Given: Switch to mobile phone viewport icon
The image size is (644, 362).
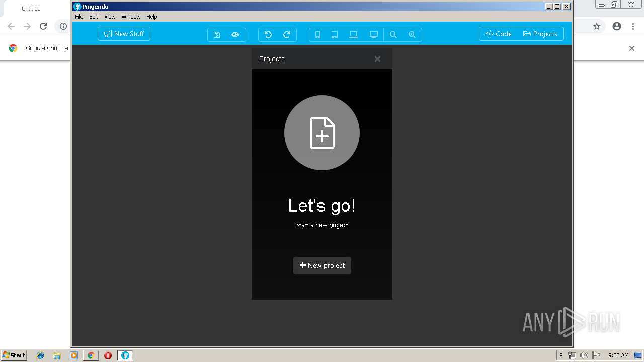Looking at the screenshot, I should pyautogui.click(x=317, y=34).
